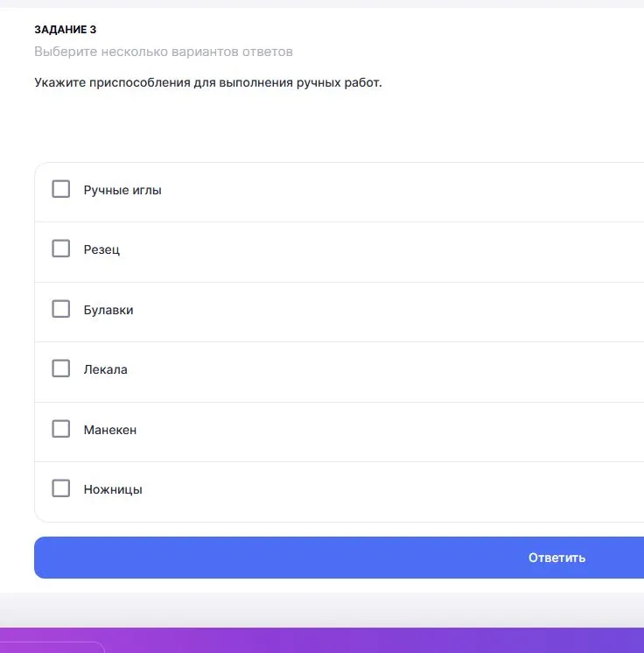Enable the Булавки checkbox
Viewport: 644px width, 653px height.
pyautogui.click(x=61, y=309)
